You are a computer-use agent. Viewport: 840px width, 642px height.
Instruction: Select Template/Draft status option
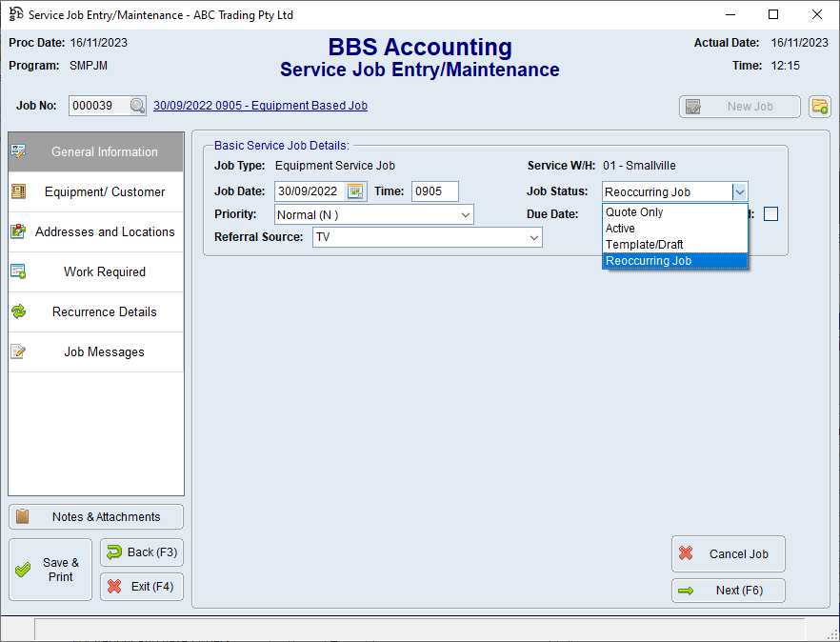(645, 245)
